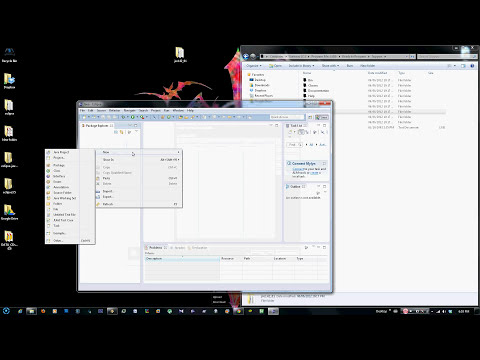The width and height of the screenshot is (480, 360).
Task: Open Package Explorer view menu triangle
Action: coord(136,132)
